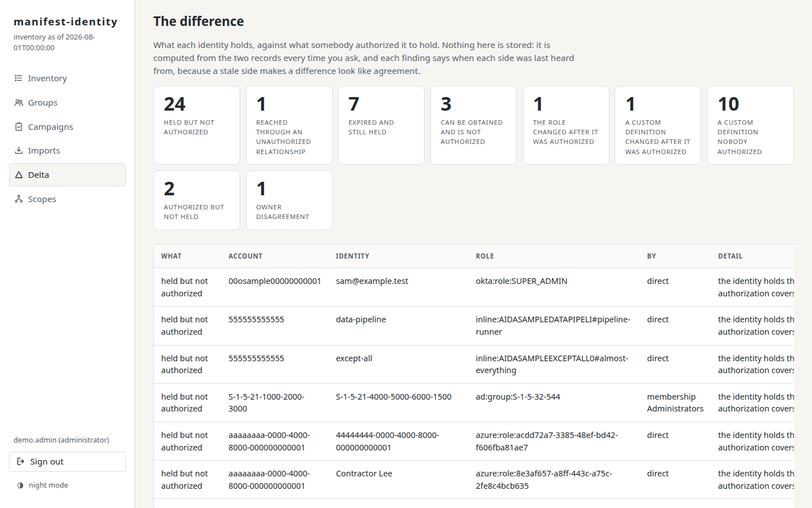The height and width of the screenshot is (508, 812).
Task: Click demo.admin (administrator) user label
Action: 61,440
